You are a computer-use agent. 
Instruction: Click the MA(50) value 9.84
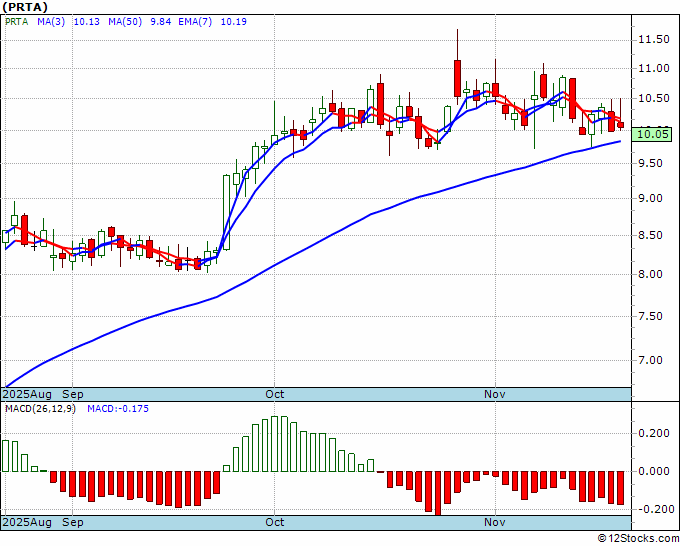coord(160,22)
